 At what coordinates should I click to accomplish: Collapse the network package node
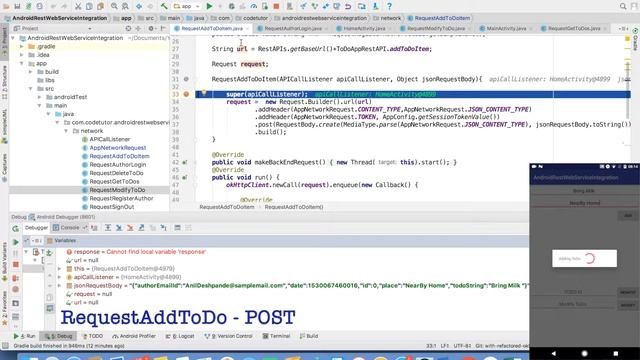(66, 131)
